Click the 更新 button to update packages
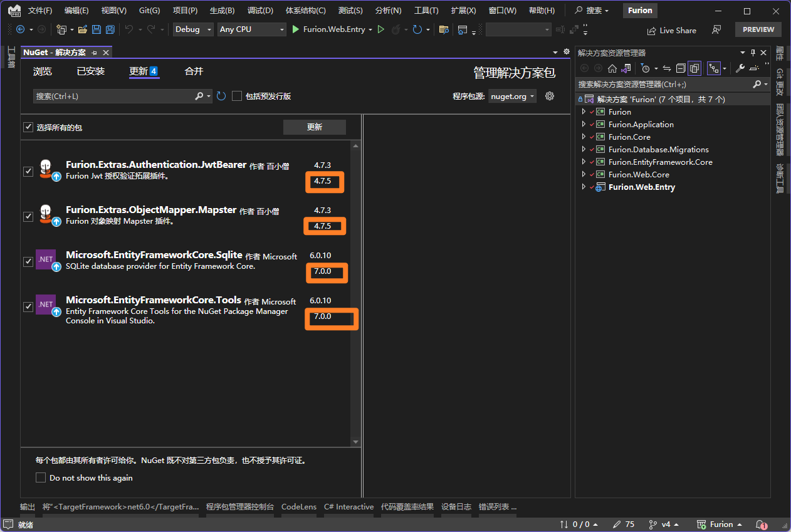Image resolution: width=791 pixels, height=532 pixels. coord(315,127)
